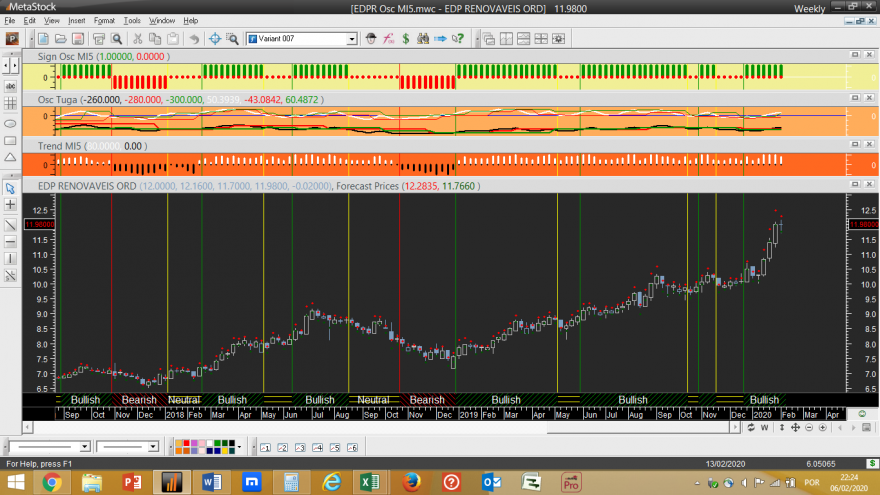Viewport: 880px width, 495px height.
Task: Pick the yellow color swatch
Action: pos(224,451)
